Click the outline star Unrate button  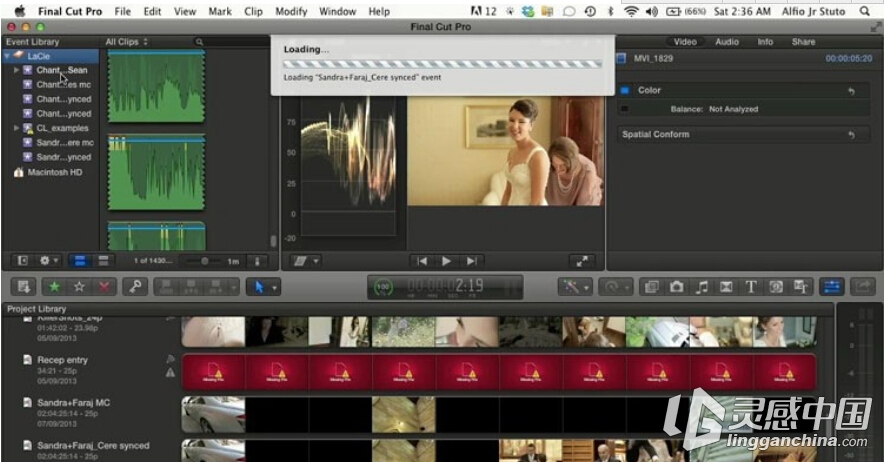[79, 287]
